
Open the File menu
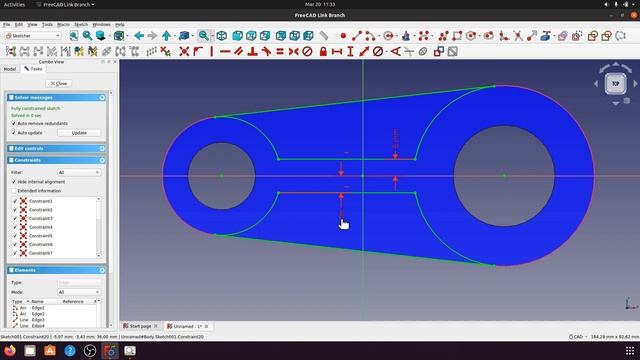point(7,24)
